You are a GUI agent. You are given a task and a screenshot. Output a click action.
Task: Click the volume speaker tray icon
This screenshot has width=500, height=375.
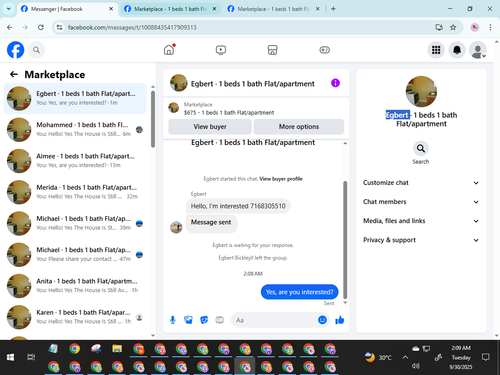(x=416, y=366)
